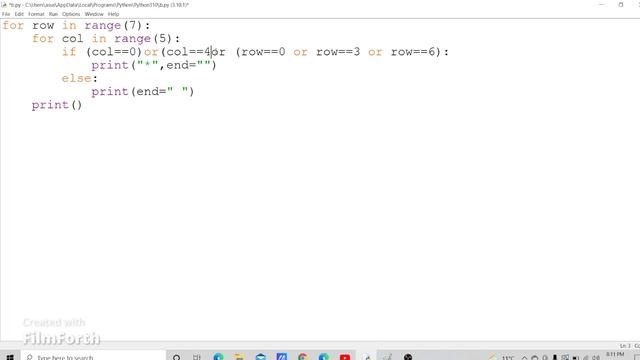Screen dimensions: 640x360
Task: Click the IDLE Python icon in title bar
Action: (4, 4)
